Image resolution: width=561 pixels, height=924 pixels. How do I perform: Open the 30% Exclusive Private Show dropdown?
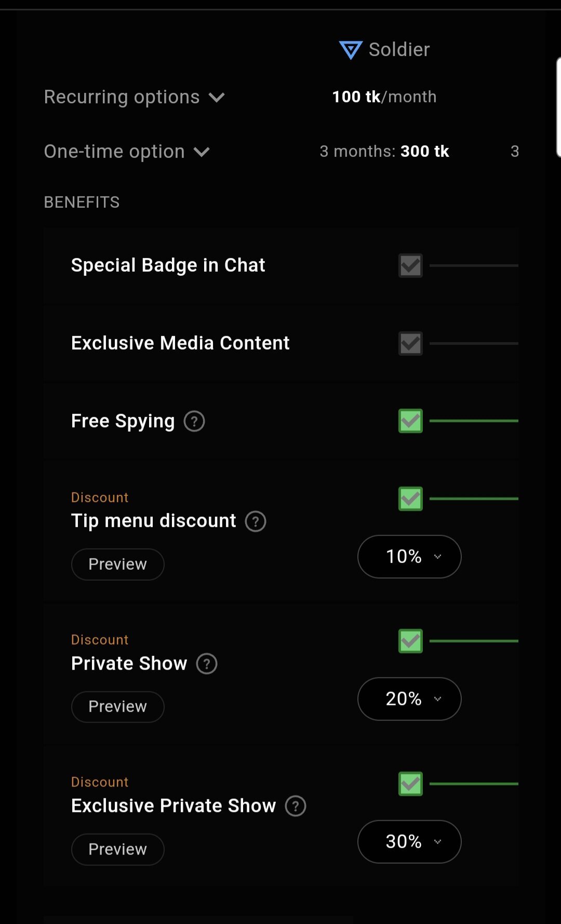pos(409,842)
